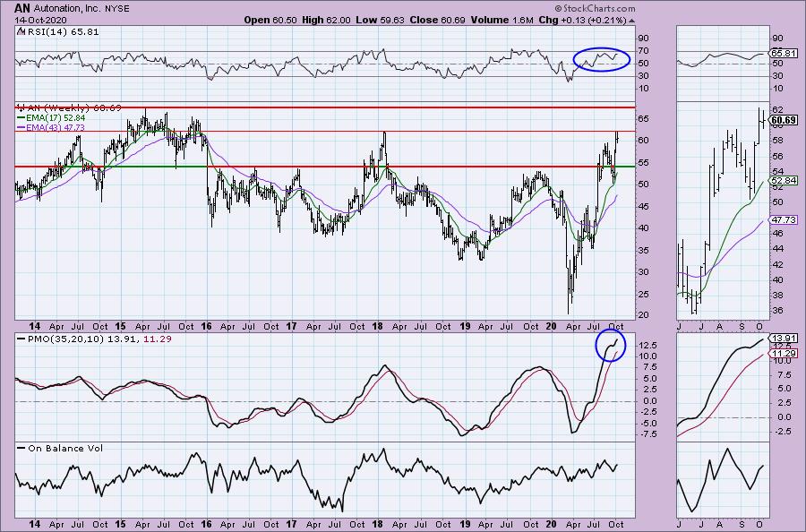
Task: Click the boxed 60.69 price tag on the right
Action: (784, 120)
